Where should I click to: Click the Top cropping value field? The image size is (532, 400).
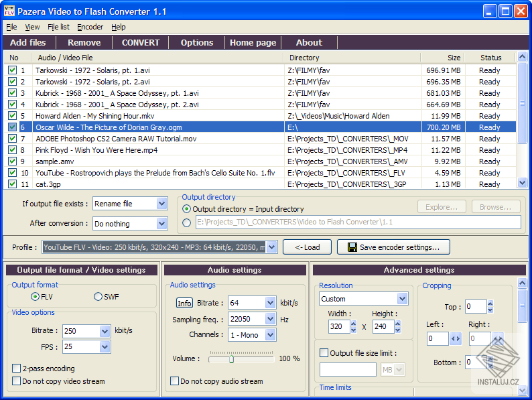pos(476,306)
